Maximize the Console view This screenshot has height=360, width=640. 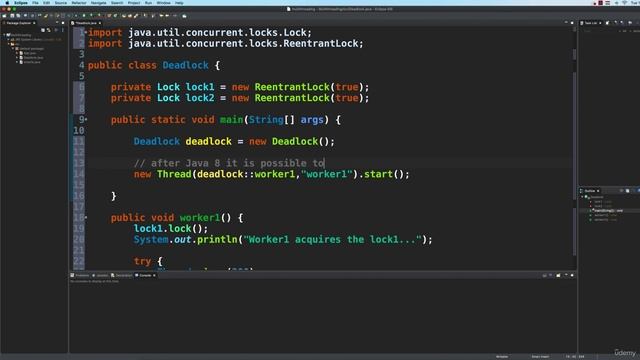[x=572, y=276]
